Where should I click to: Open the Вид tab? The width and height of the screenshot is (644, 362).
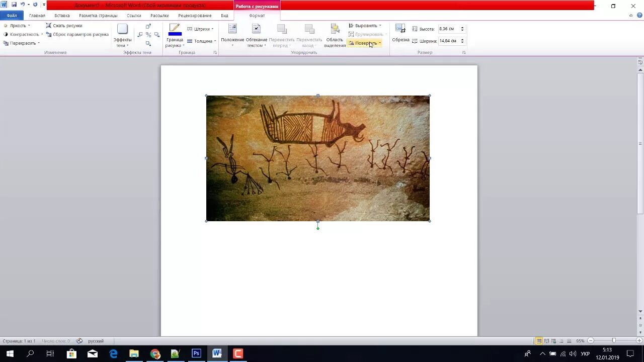(224, 16)
